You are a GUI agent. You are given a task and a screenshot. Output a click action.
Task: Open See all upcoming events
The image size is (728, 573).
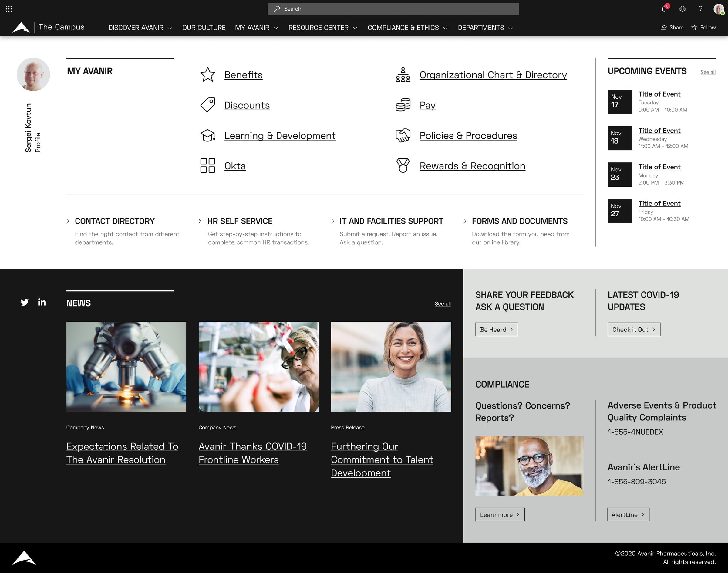708,72
